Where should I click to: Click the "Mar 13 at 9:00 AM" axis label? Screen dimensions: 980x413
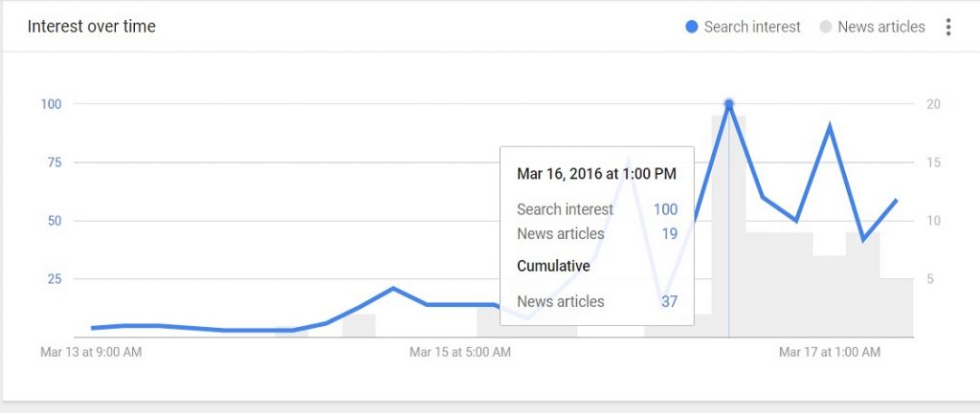pos(91,353)
